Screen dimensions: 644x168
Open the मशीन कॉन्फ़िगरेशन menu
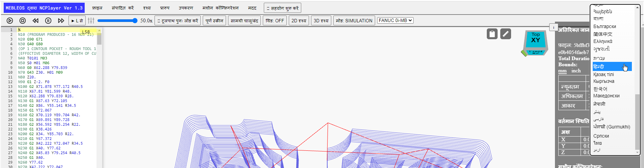[221, 8]
